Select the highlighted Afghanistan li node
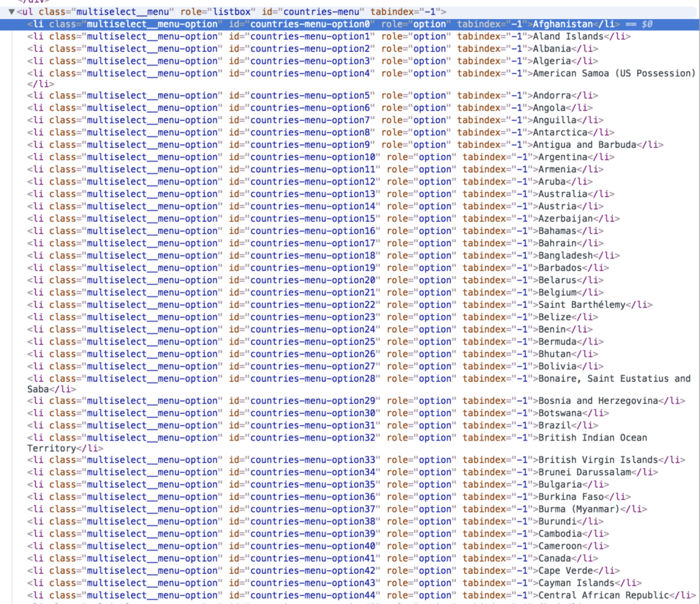The width and height of the screenshot is (700, 604). coord(563,24)
